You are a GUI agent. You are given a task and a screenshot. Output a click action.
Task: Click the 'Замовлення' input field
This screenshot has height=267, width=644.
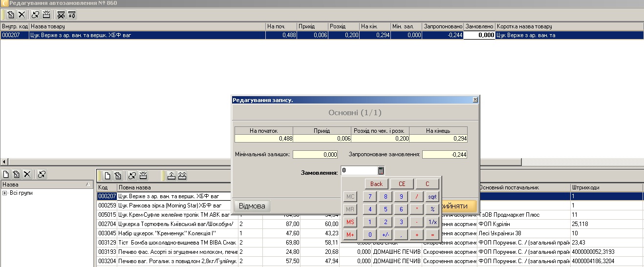pyautogui.click(x=359, y=170)
